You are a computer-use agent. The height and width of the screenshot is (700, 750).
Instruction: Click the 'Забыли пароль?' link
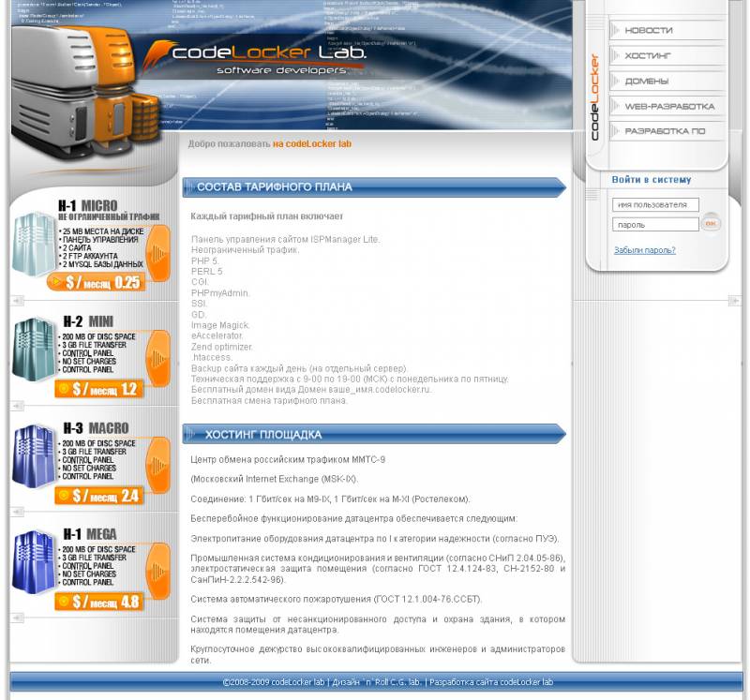click(x=644, y=250)
